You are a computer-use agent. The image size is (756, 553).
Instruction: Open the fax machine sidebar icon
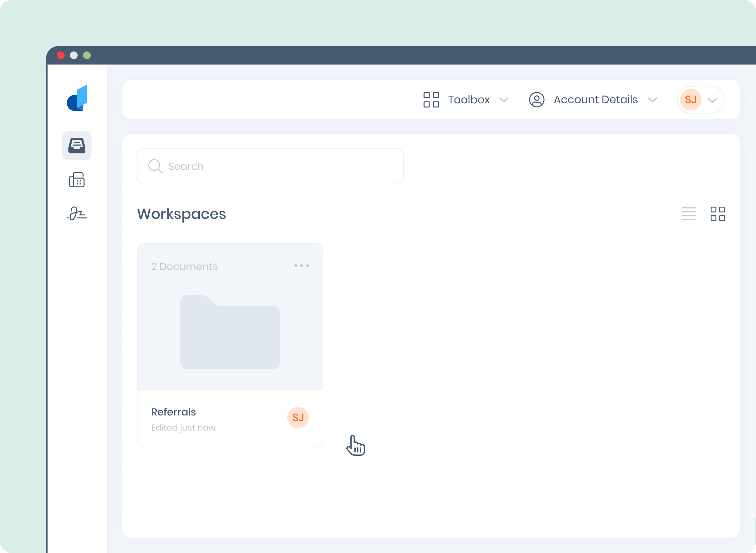pyautogui.click(x=77, y=180)
